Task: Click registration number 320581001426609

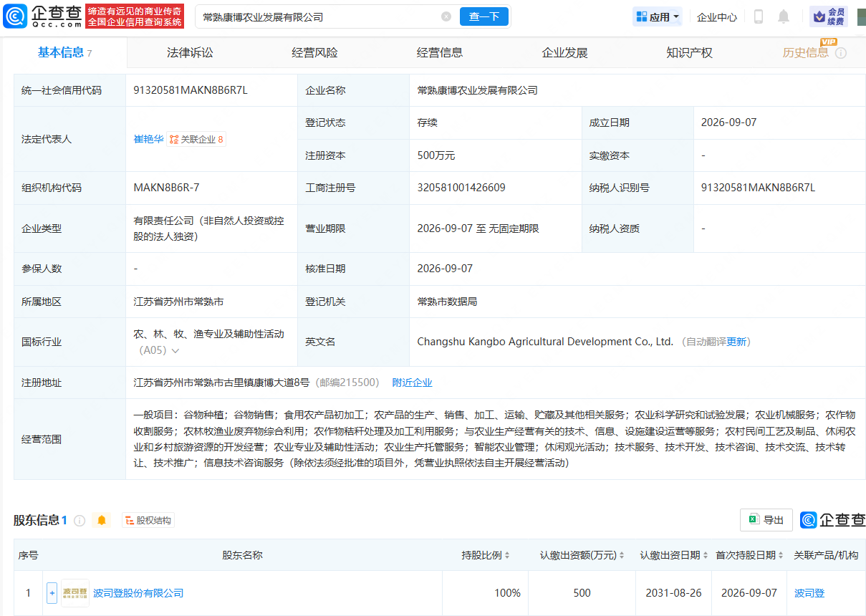Action: (x=461, y=188)
